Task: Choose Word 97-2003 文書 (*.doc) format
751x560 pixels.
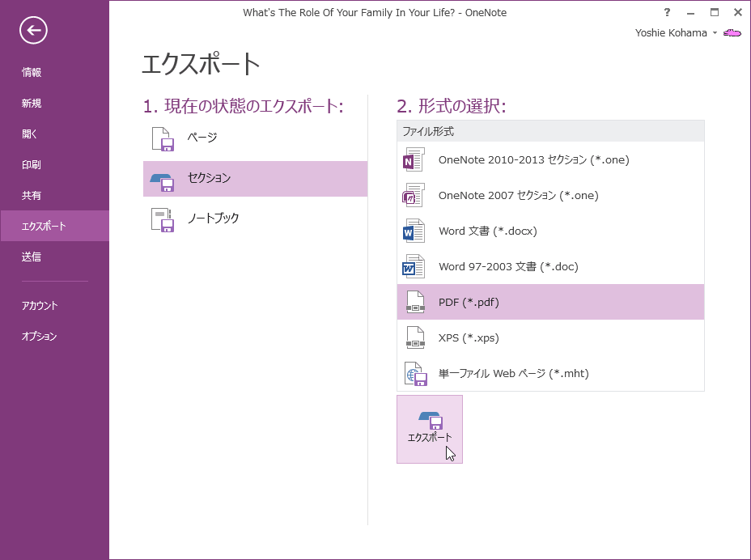Action: click(550, 266)
